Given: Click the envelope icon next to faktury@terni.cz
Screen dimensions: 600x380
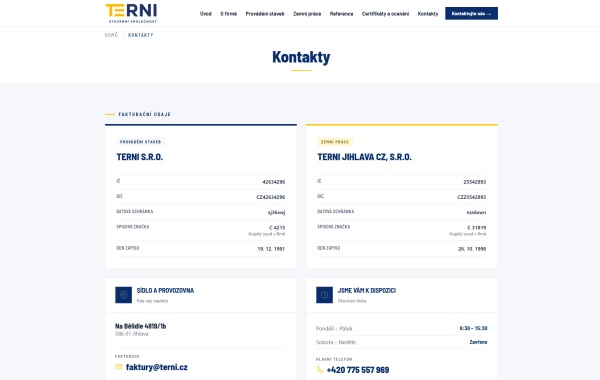Looking at the screenshot, I should [x=119, y=367].
